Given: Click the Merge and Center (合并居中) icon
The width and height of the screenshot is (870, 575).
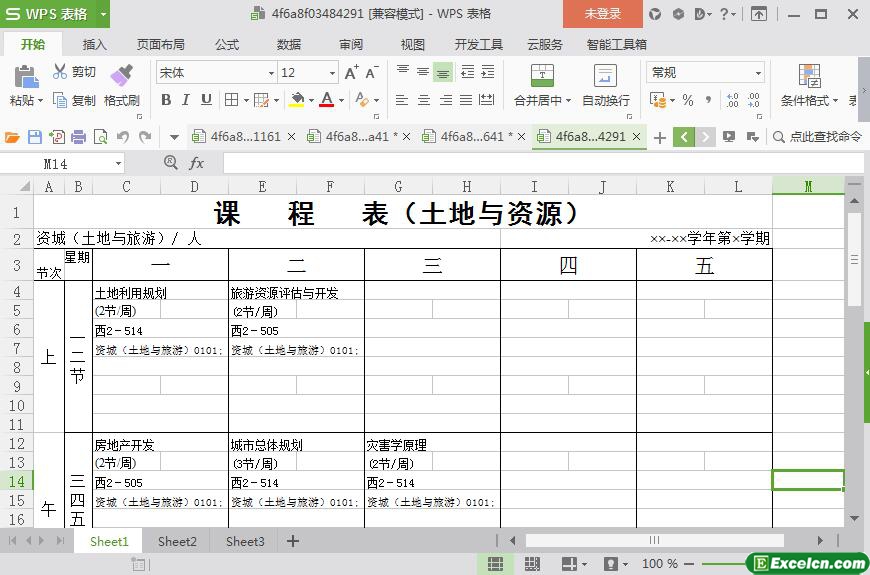Looking at the screenshot, I should 541,76.
